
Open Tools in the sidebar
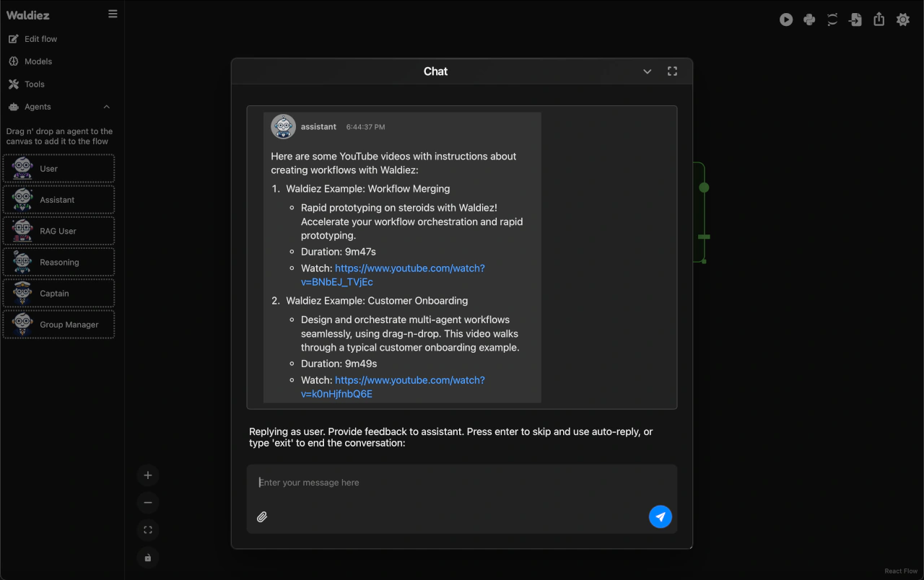(x=35, y=84)
